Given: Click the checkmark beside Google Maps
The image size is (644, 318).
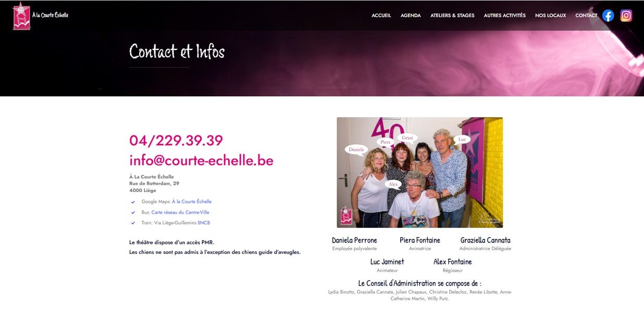Looking at the screenshot, I should (133, 202).
